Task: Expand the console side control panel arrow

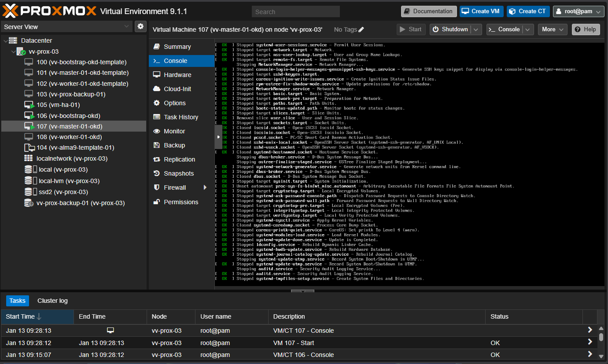Action: click(x=219, y=137)
